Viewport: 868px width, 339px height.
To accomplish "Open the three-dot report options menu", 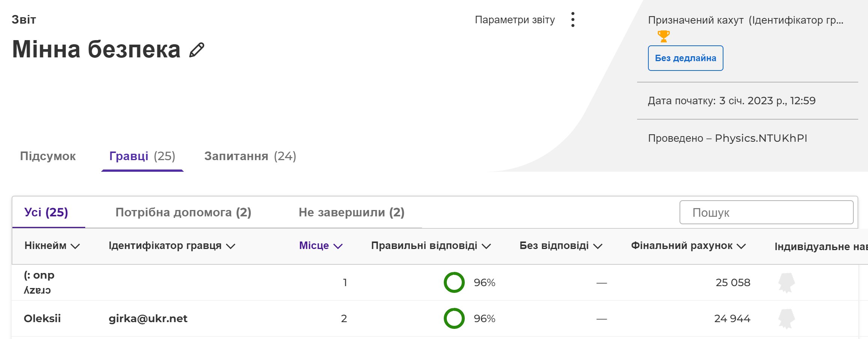I will click(x=573, y=19).
